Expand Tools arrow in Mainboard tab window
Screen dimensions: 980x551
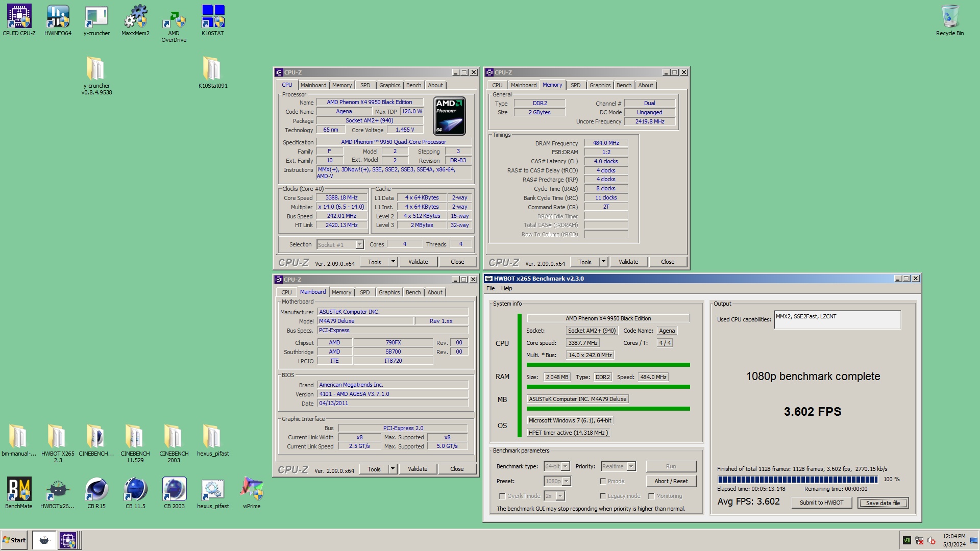tap(393, 469)
